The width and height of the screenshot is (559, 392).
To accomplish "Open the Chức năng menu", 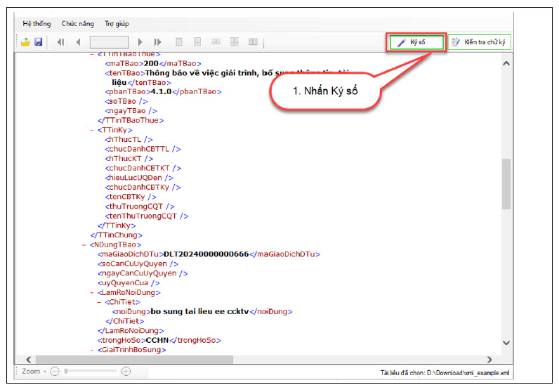I will click(78, 24).
